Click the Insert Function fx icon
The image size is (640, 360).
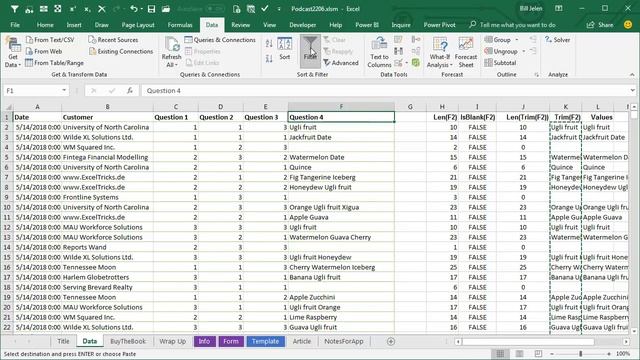point(130,91)
